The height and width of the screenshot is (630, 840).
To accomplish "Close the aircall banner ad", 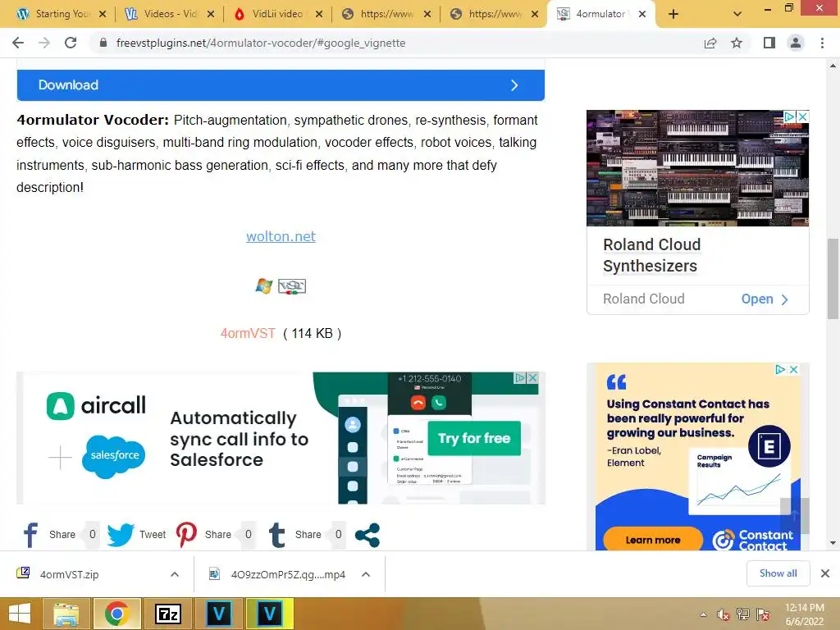I will pyautogui.click(x=532, y=377).
